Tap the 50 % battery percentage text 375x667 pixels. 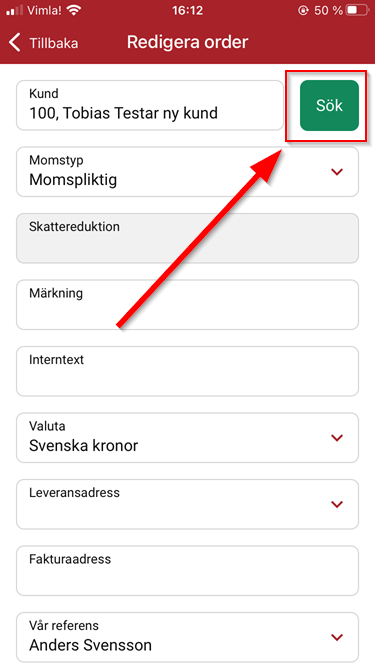coord(328,11)
